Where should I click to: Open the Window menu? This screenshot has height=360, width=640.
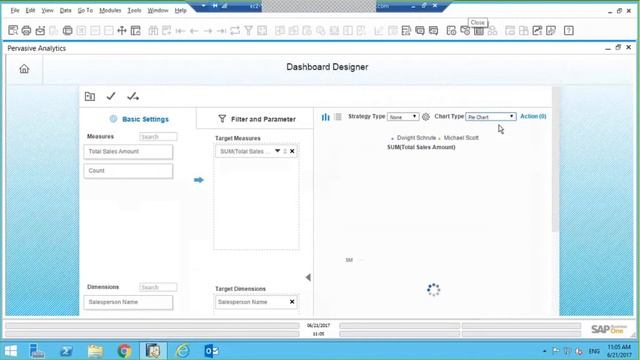[158, 10]
